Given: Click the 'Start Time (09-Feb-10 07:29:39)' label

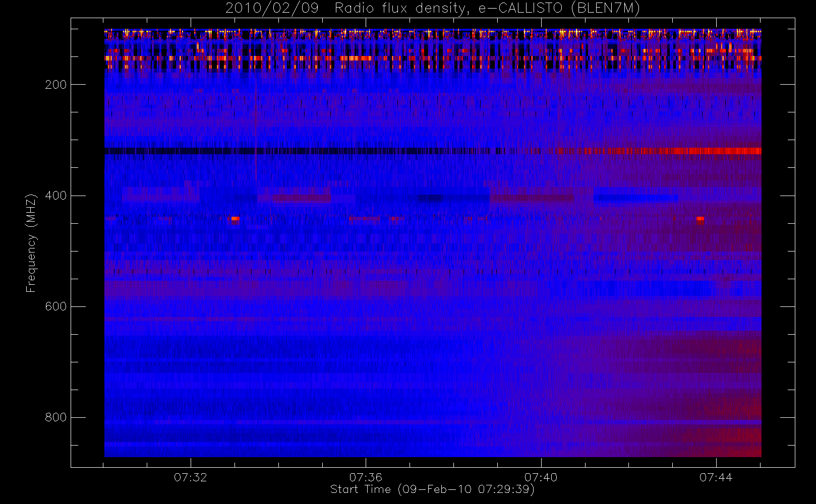Looking at the screenshot, I should click(432, 489).
